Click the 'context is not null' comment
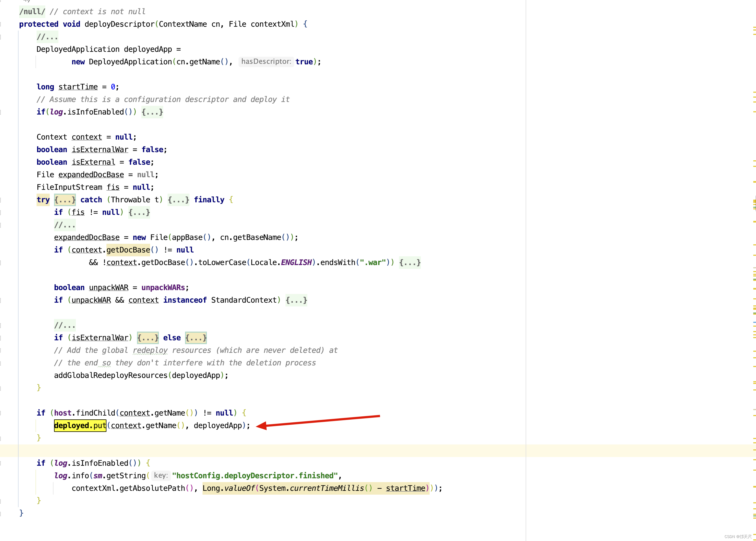This screenshot has height=541, width=756. (97, 12)
